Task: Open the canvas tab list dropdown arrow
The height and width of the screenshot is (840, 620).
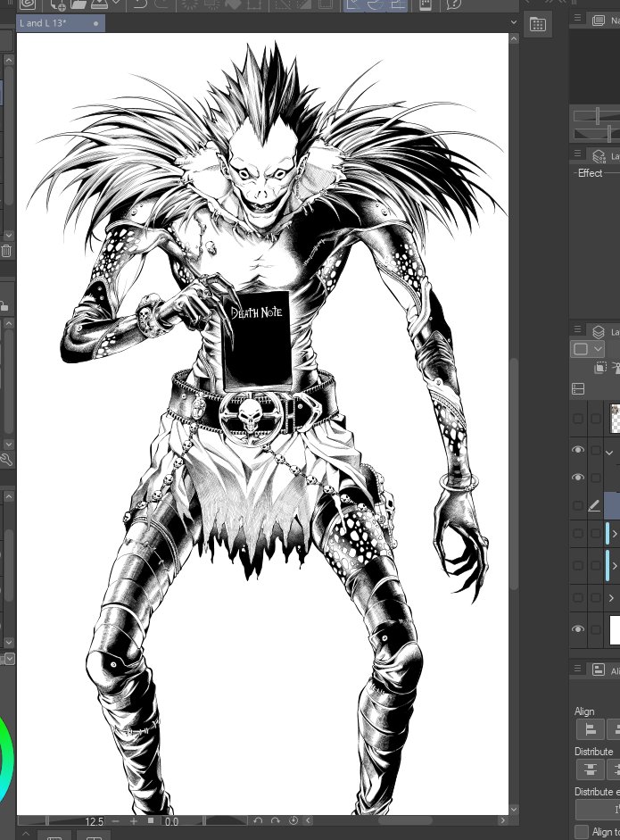Action: click(x=514, y=23)
